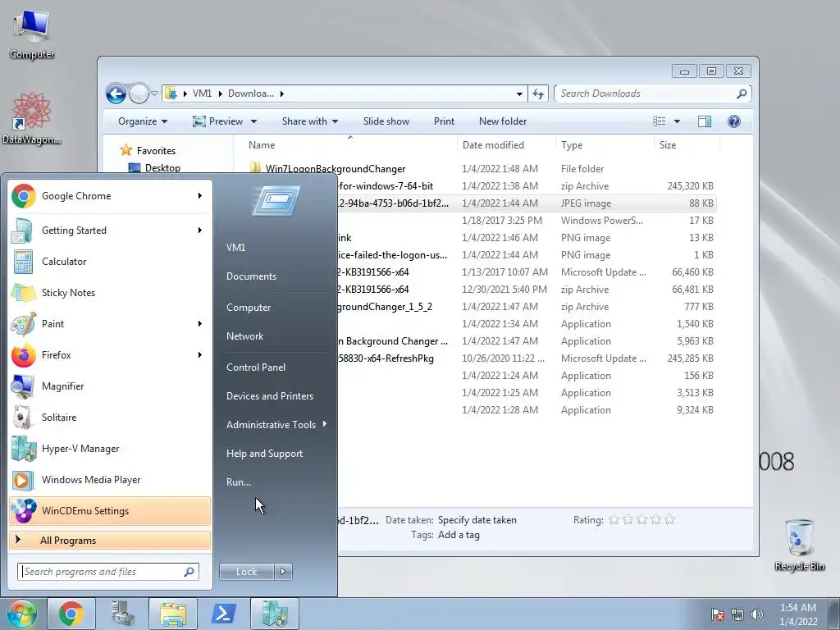Open network icon in system tray

pos(737,614)
